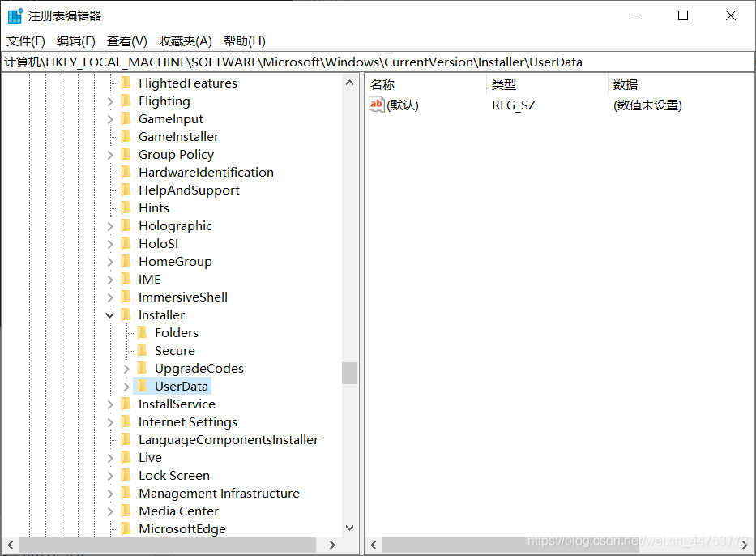Click tree pane scroll down arrow
The image size is (756, 556).
349,528
